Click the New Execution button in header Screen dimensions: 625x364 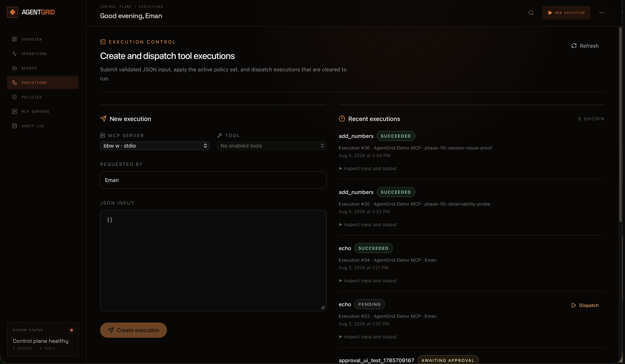(566, 13)
